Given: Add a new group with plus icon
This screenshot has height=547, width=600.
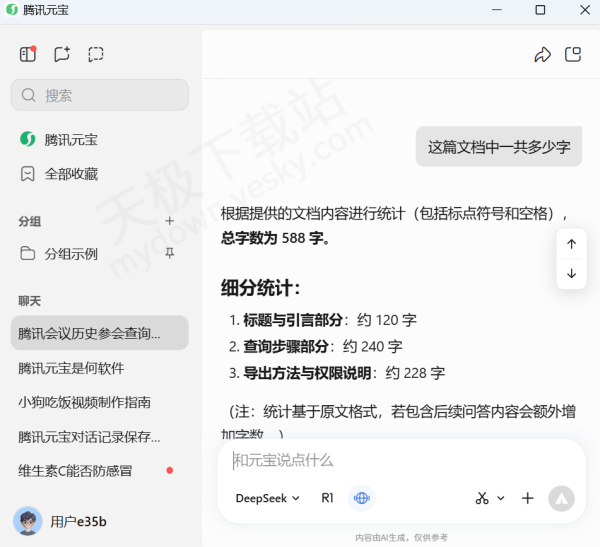Looking at the screenshot, I should pos(169,221).
